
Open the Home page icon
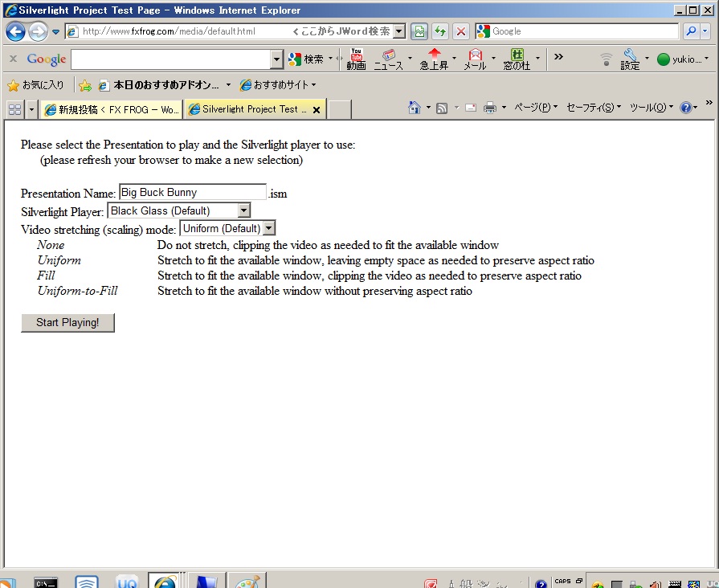tap(414, 108)
